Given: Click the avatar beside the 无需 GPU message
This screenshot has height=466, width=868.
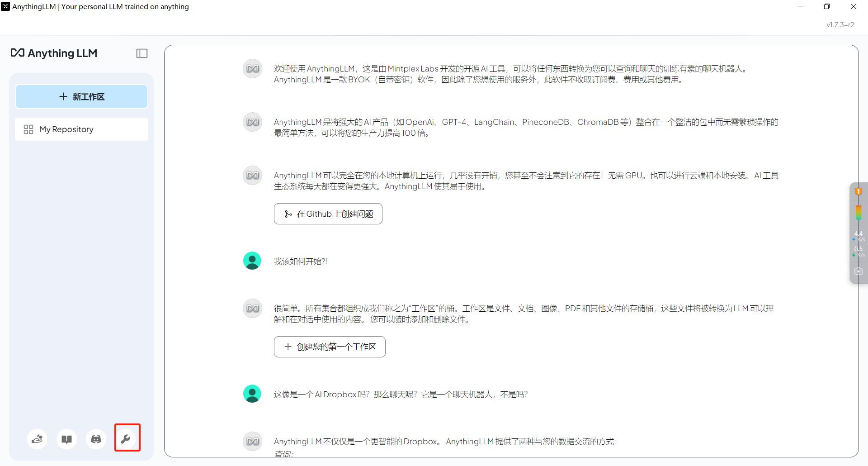Looking at the screenshot, I should [x=253, y=176].
